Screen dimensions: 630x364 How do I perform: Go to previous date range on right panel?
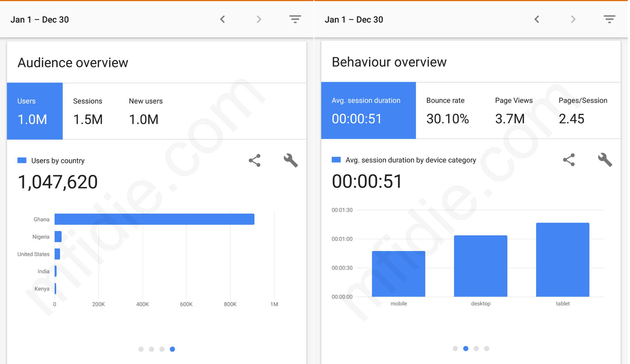537,19
